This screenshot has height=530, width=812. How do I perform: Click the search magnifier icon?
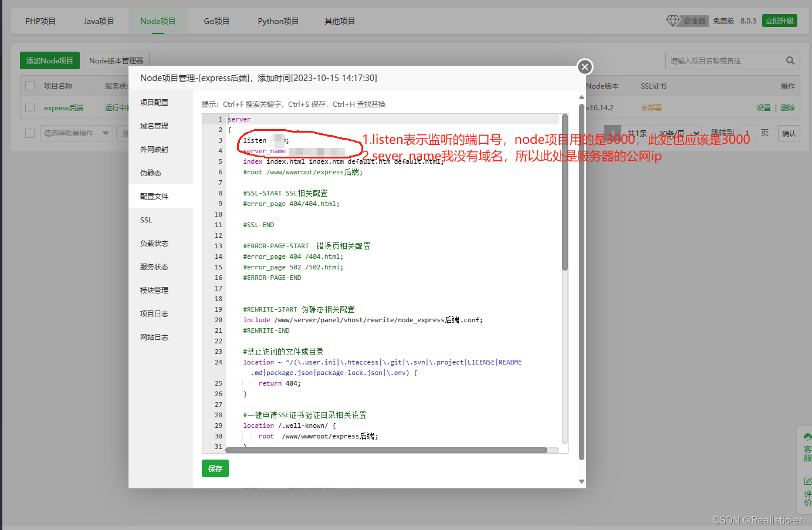point(790,60)
